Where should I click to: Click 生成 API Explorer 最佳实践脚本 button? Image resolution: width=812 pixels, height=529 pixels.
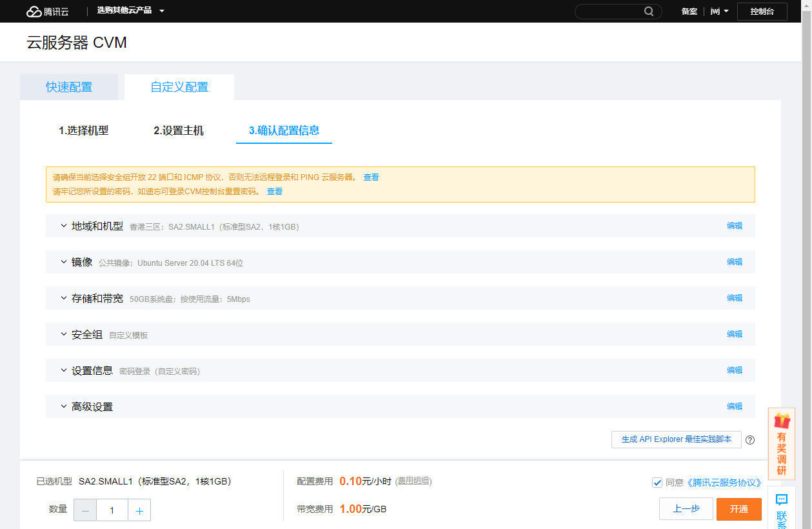tap(677, 439)
